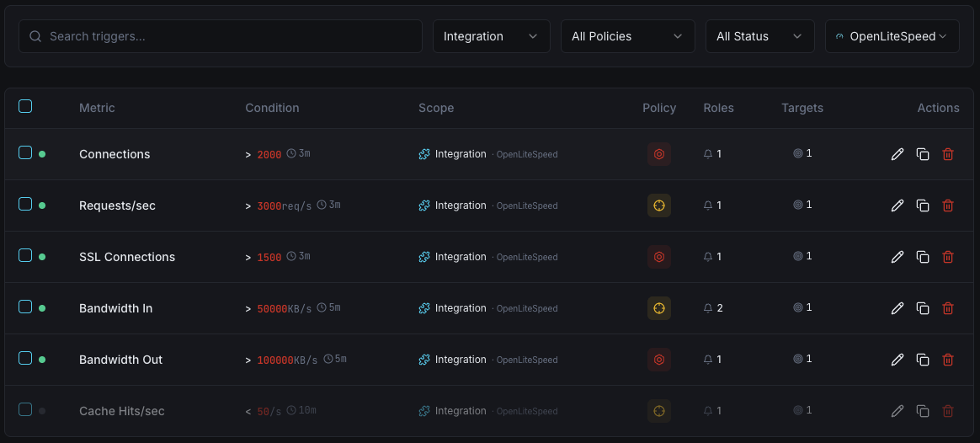Click the 3000req/s condition value
980x443 pixels.
click(x=285, y=206)
